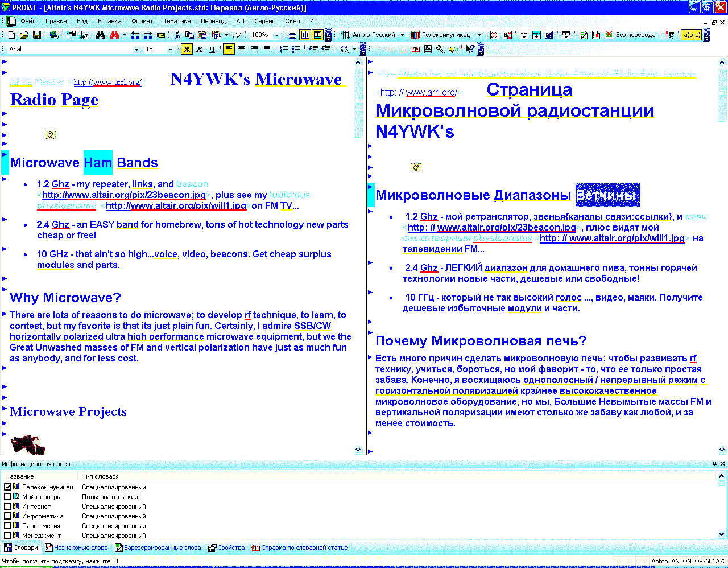Screen dimensions: 728x568
Task: Open the Arial font name dropdown
Action: [x=136, y=50]
